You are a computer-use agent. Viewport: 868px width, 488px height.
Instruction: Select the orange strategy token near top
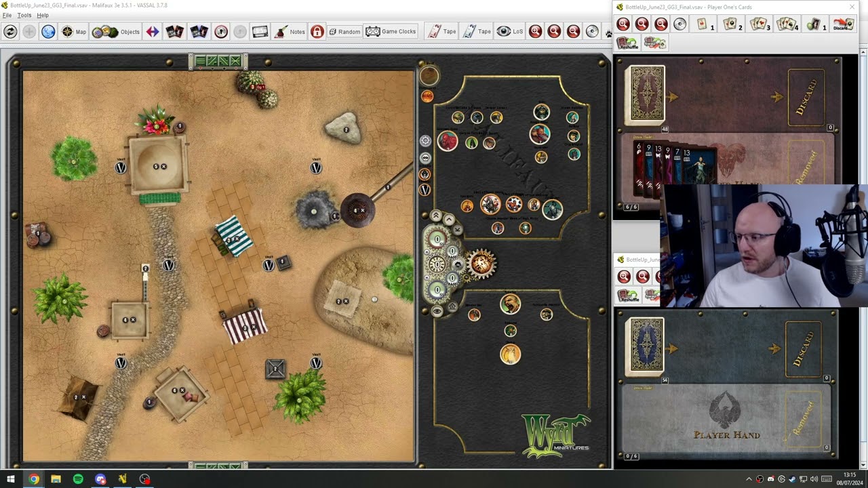427,96
